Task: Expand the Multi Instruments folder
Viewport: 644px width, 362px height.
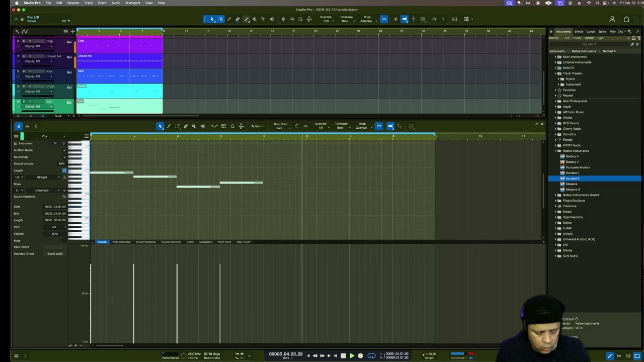Action: (555, 57)
